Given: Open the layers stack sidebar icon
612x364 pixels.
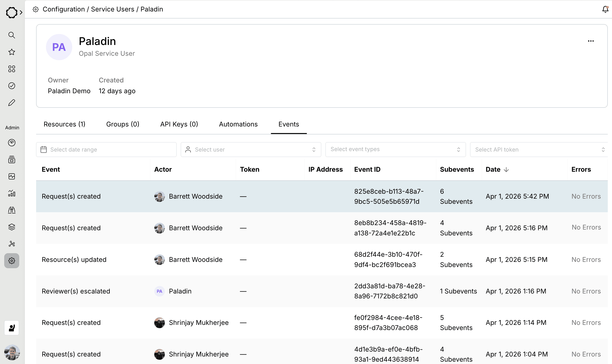Looking at the screenshot, I should (11, 227).
